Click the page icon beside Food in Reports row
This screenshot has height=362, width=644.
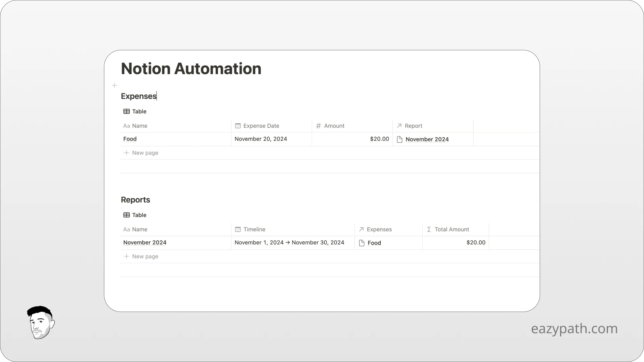[361, 243]
